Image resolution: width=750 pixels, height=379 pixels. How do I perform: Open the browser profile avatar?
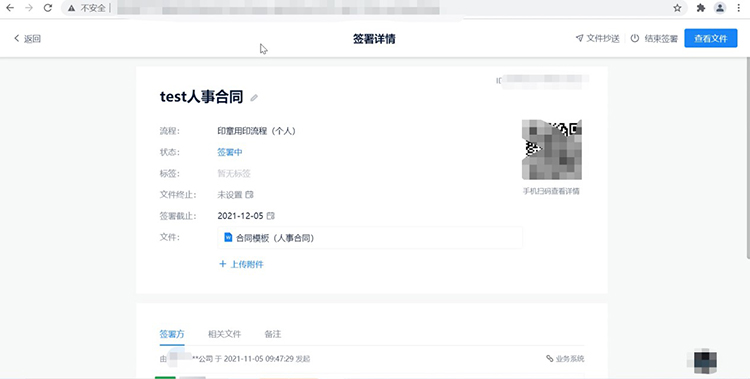pos(720,8)
